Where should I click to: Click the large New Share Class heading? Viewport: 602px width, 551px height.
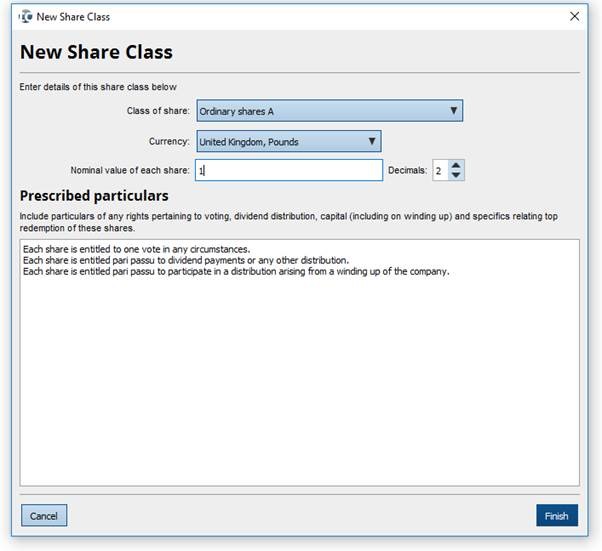[x=96, y=52]
